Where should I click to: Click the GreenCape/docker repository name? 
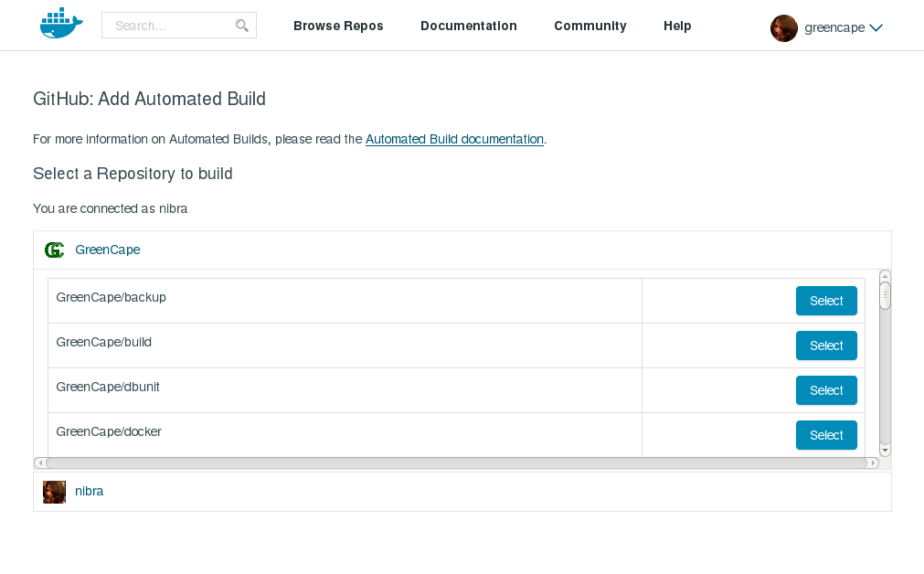[x=109, y=432]
